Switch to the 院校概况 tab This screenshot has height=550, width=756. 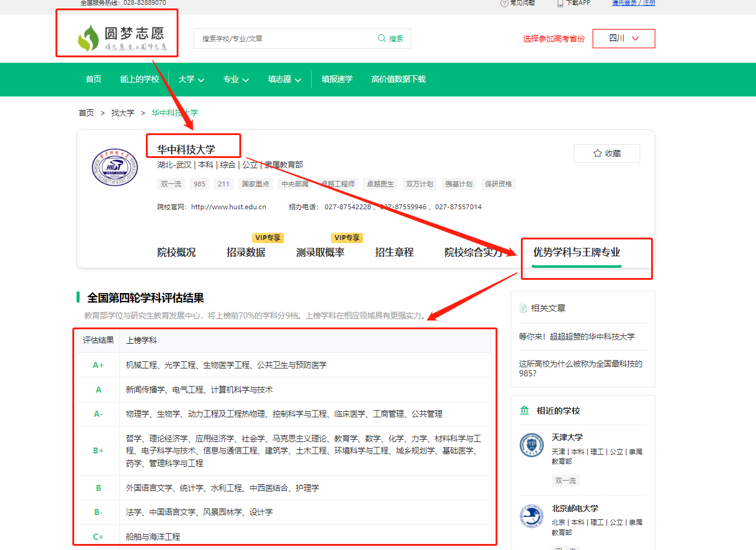(177, 253)
